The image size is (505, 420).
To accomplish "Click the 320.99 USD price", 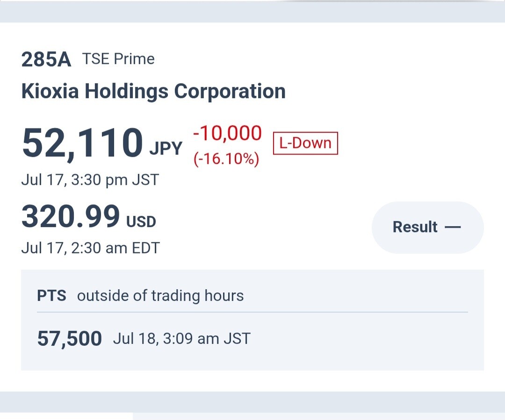I will pyautogui.click(x=88, y=217).
